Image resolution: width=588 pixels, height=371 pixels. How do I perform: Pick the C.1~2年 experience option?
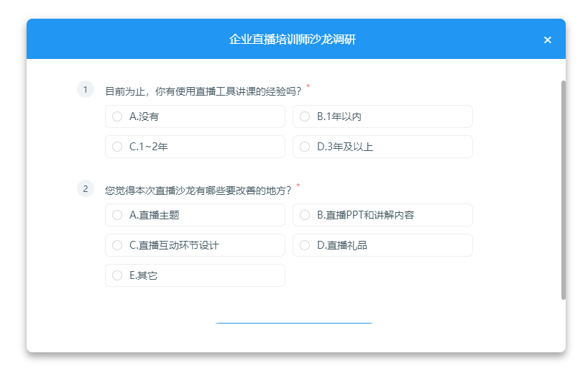[118, 147]
